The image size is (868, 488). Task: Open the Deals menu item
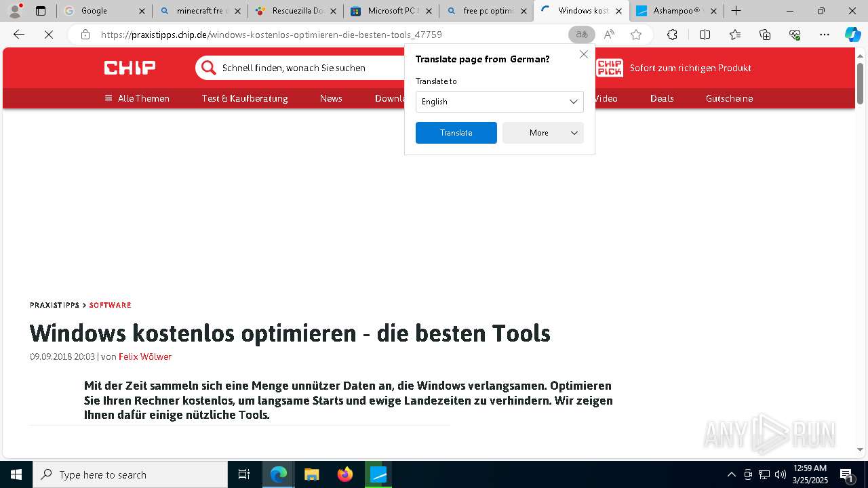coord(662,98)
